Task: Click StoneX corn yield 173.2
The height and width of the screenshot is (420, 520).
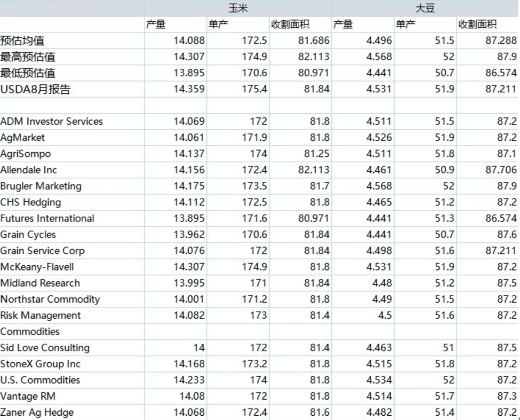Action: pyautogui.click(x=254, y=364)
